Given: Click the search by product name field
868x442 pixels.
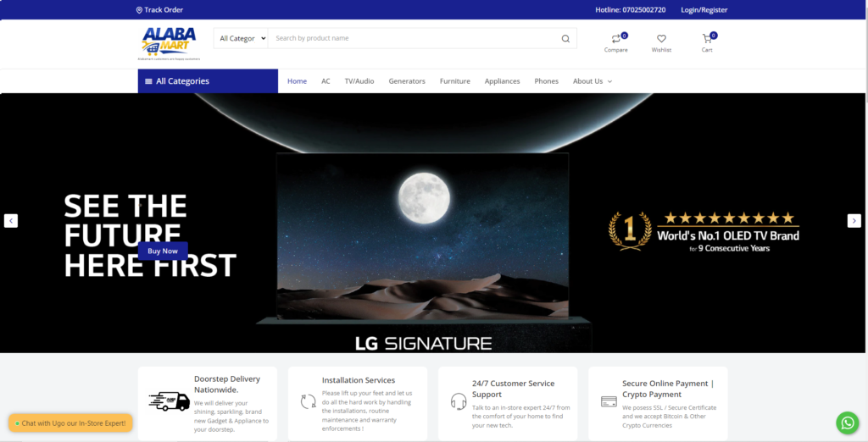Looking at the screenshot, I should point(415,39).
